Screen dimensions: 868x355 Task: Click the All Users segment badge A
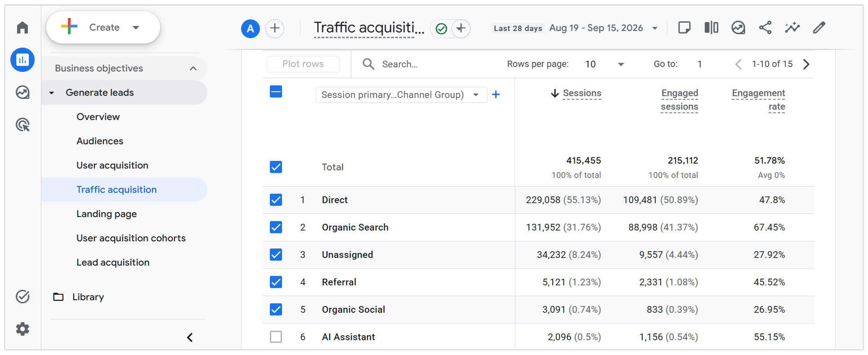tap(251, 29)
